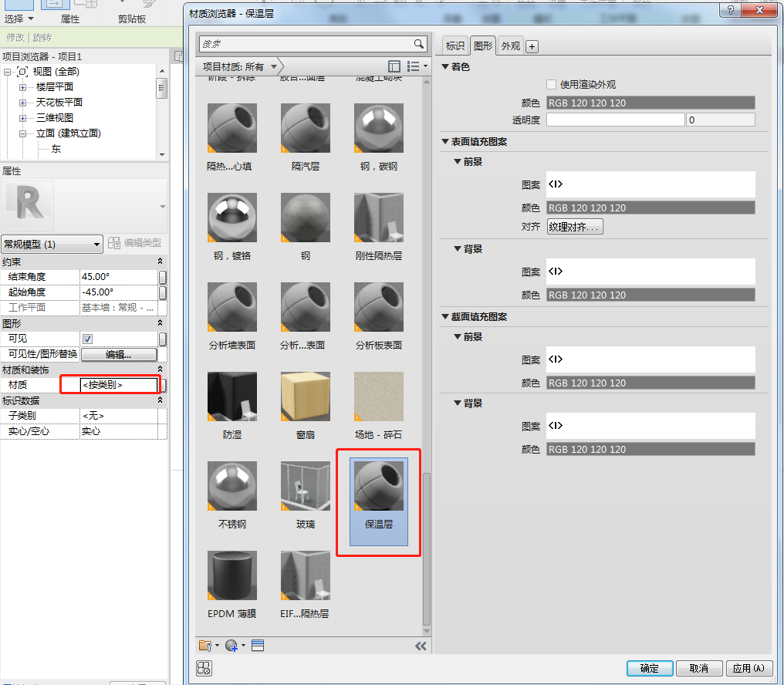784x685 pixels.
Task: Click the 着色 color swatch RGB 120 120 120
Action: pyautogui.click(x=651, y=103)
